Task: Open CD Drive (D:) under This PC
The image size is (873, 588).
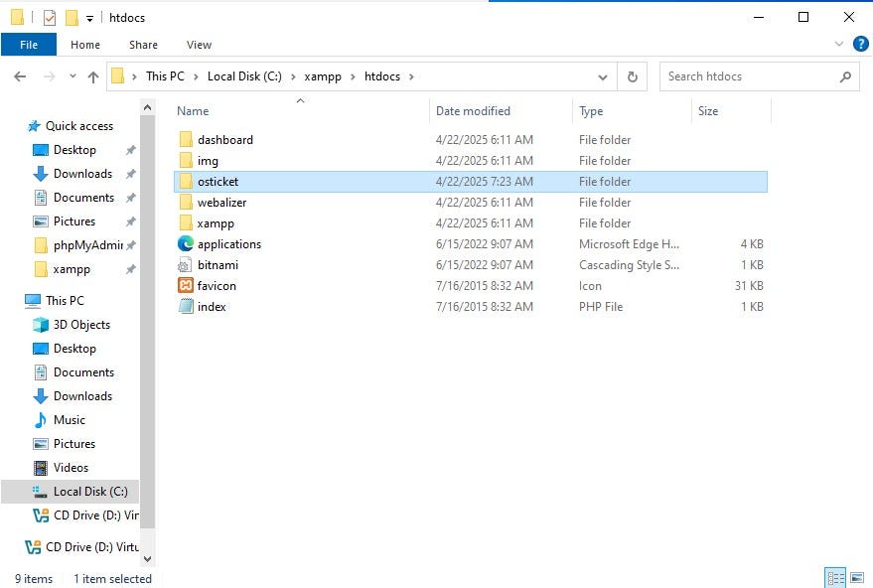Action: pyautogui.click(x=95, y=515)
